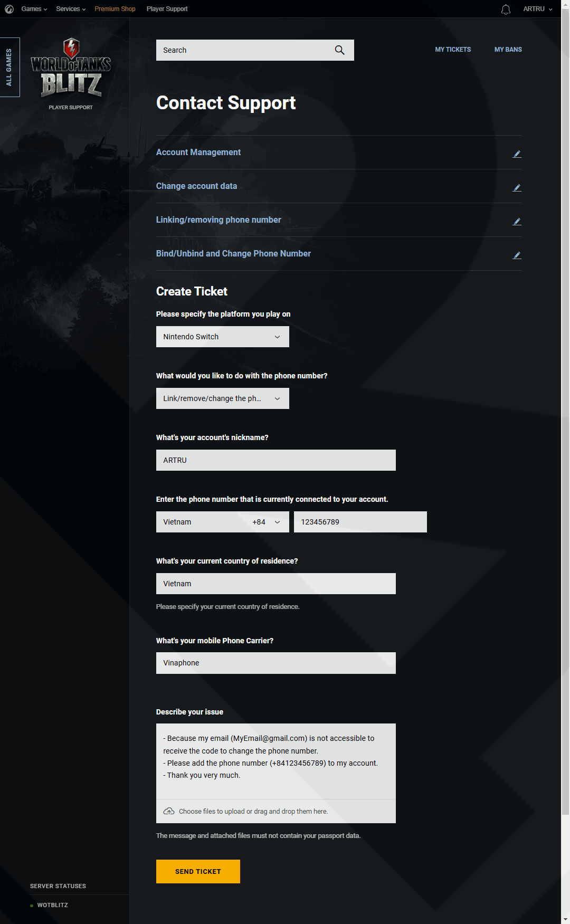Edit Bind/Unbind and Change Phone Number pencil
The image size is (570, 924).
[517, 255]
